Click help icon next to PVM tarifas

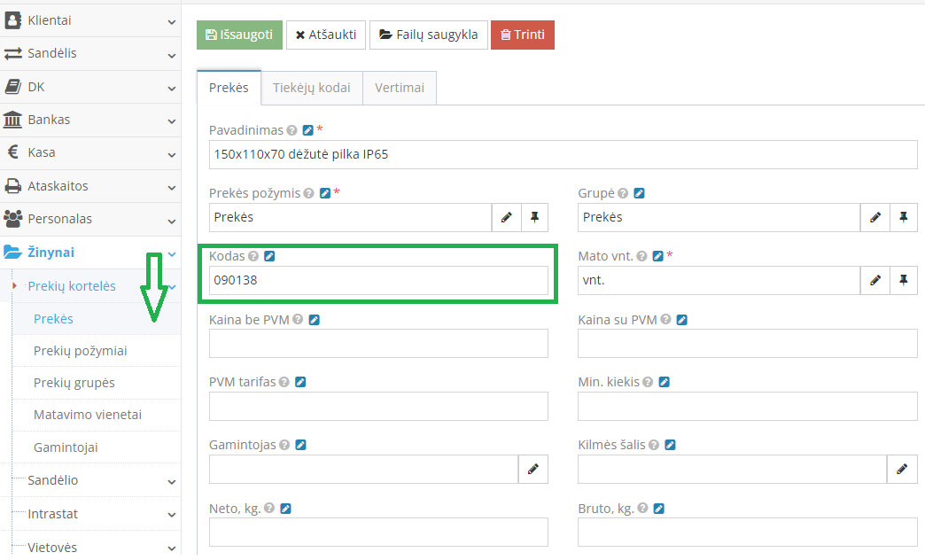point(284,382)
